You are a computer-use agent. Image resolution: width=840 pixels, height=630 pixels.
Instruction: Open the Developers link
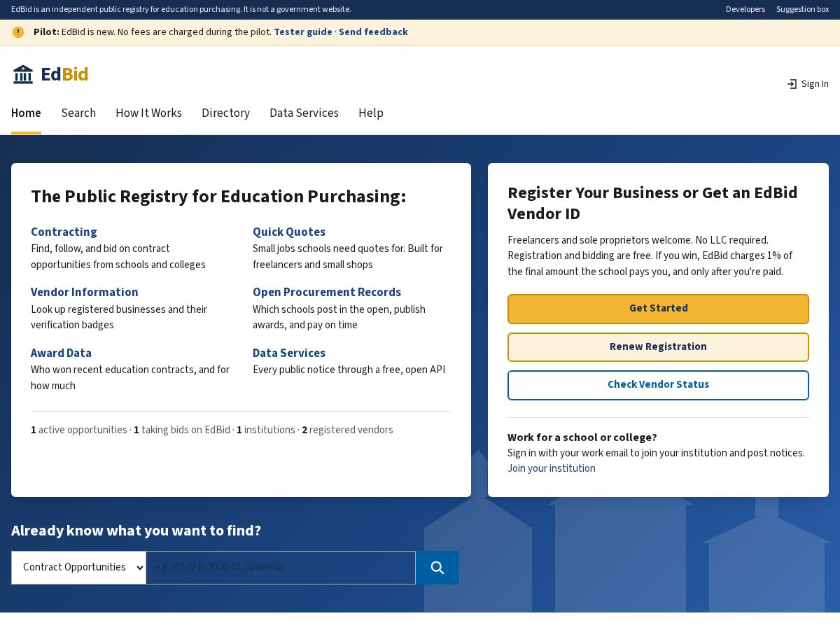point(745,10)
